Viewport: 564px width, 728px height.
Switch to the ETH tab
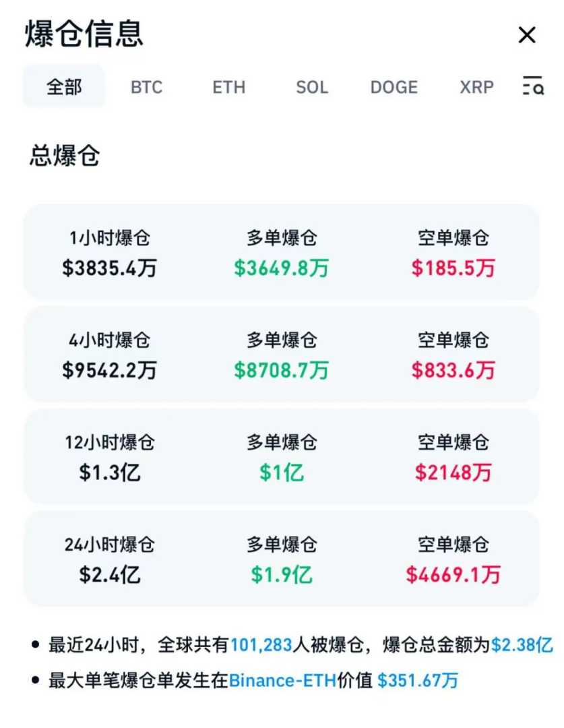[x=228, y=87]
